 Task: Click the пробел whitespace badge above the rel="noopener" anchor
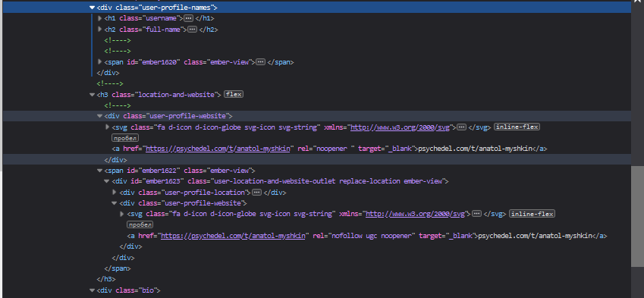125,138
